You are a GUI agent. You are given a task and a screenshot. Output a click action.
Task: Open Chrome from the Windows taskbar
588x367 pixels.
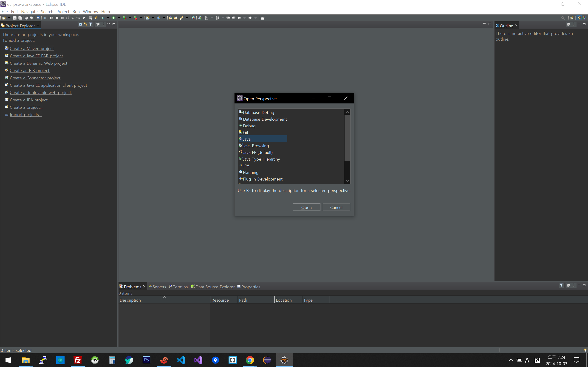(x=250, y=360)
